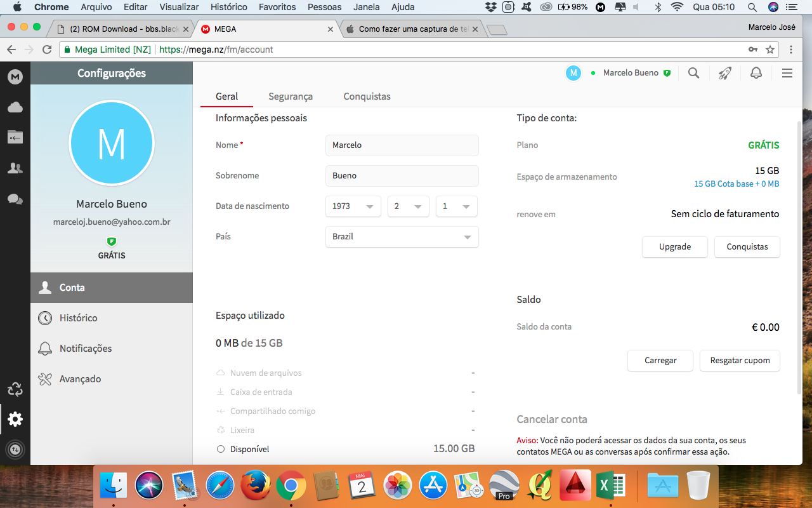Viewport: 812px width, 508px height.
Task: Open the Histórico menu in the menu bar
Action: tap(229, 7)
